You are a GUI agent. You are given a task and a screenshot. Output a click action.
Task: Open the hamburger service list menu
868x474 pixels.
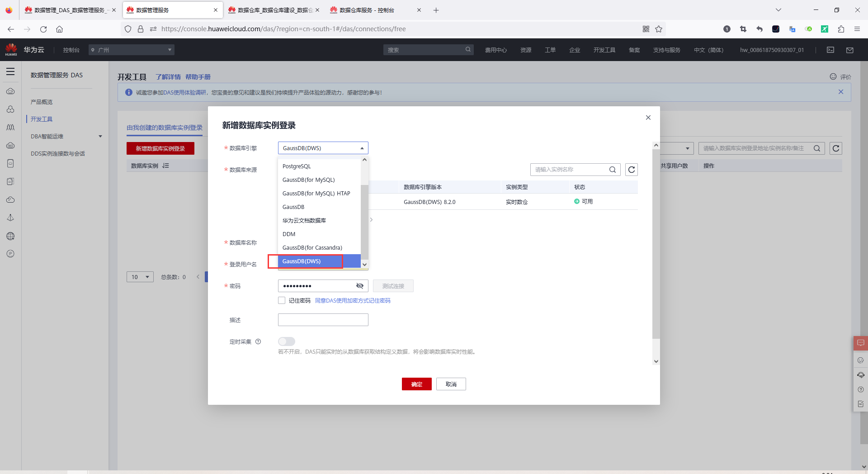[10, 71]
